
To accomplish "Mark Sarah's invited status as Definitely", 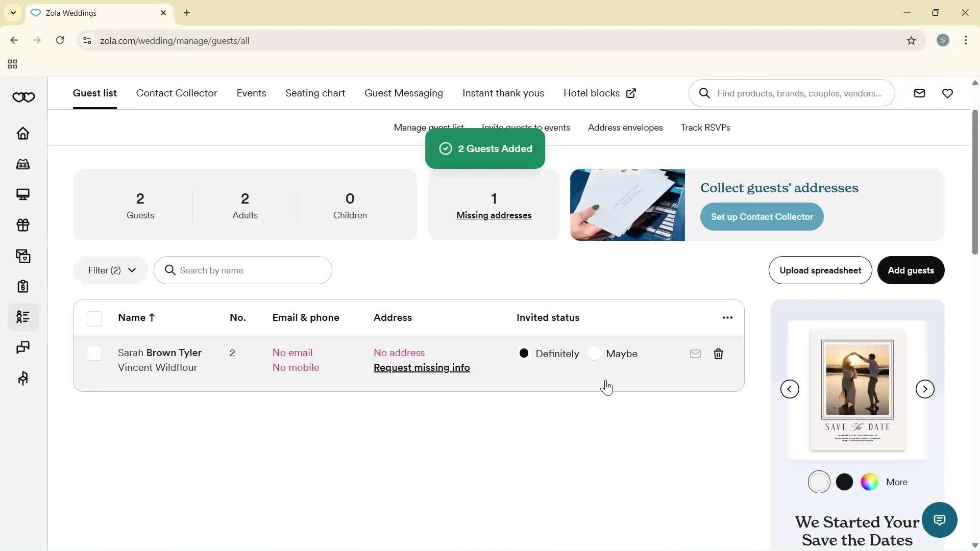I will tap(524, 353).
